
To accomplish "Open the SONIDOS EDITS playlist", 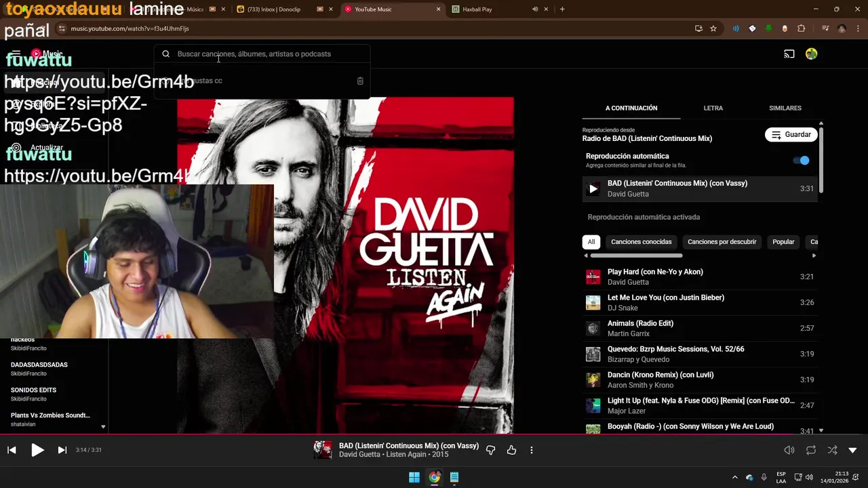I will click(x=34, y=394).
